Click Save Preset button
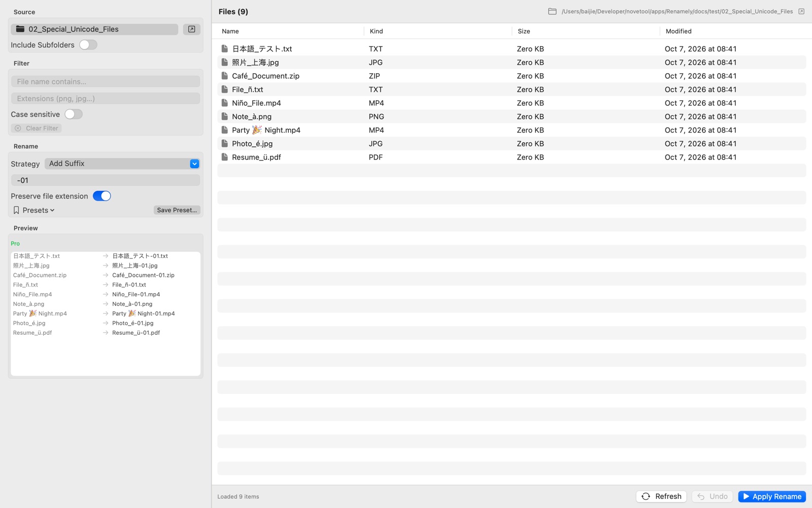 (x=177, y=210)
